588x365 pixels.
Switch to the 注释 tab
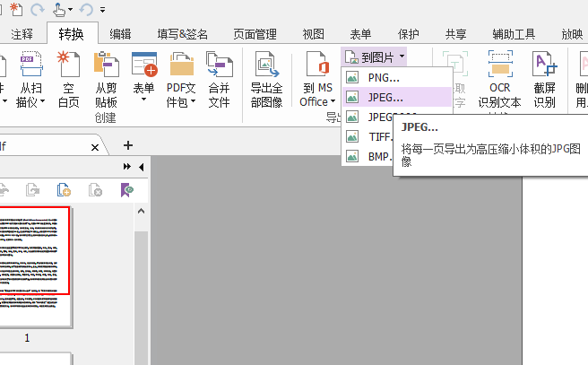22,34
